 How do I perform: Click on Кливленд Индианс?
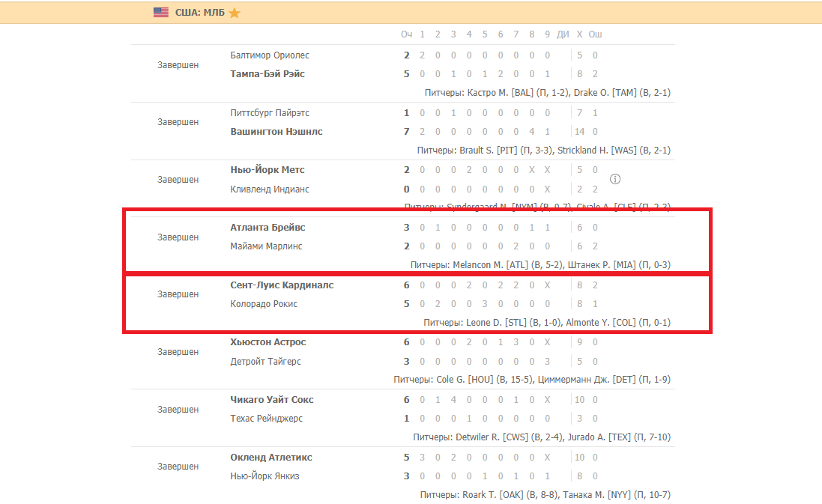pos(270,189)
